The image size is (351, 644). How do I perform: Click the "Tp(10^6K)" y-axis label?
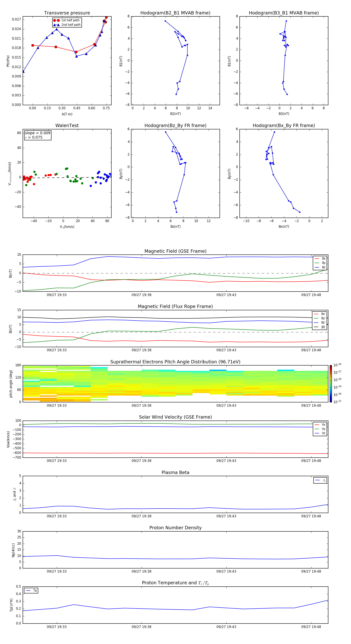[11, 605]
